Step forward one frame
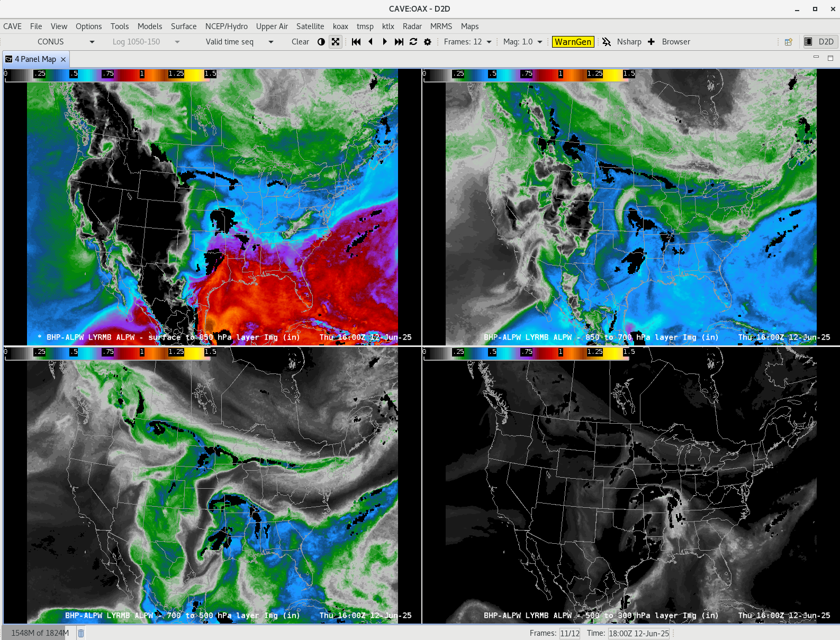 385,42
